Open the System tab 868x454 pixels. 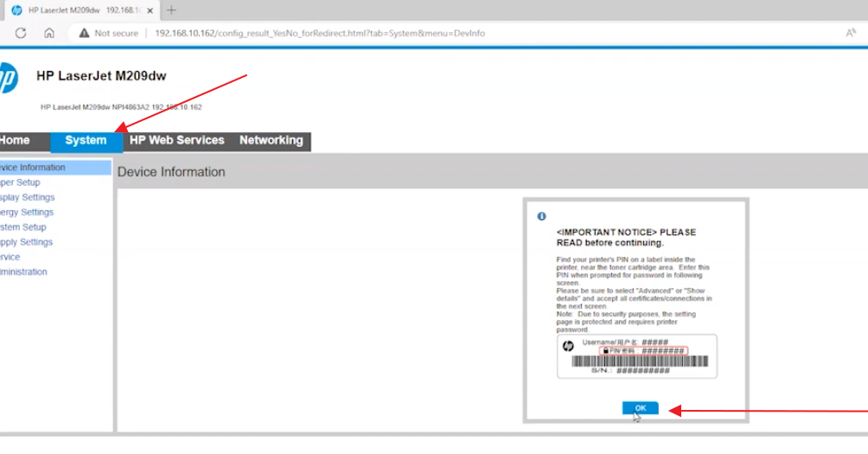pos(86,141)
